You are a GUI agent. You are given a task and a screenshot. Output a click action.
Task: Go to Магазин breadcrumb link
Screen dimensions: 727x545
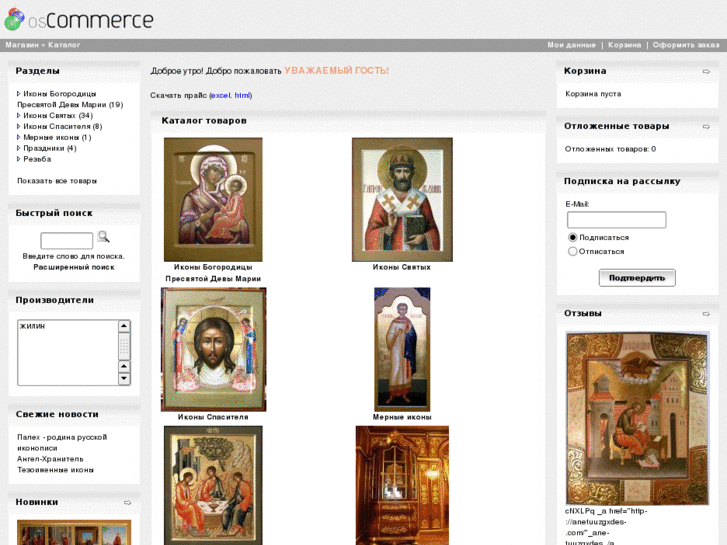coord(22,45)
